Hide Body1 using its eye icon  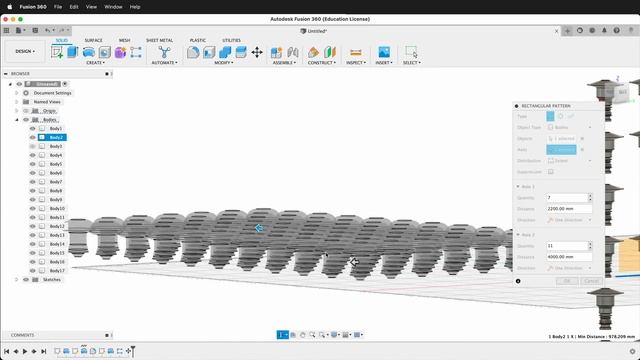[33, 129]
